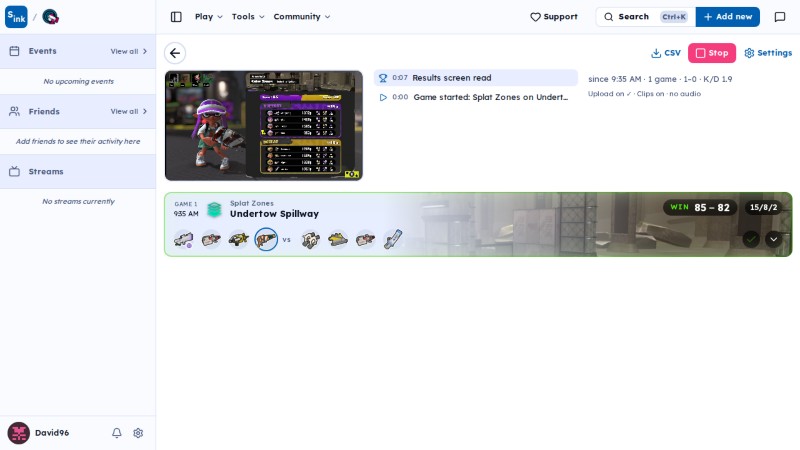Open the Play dropdown menu
800x450 pixels.
(x=209, y=17)
